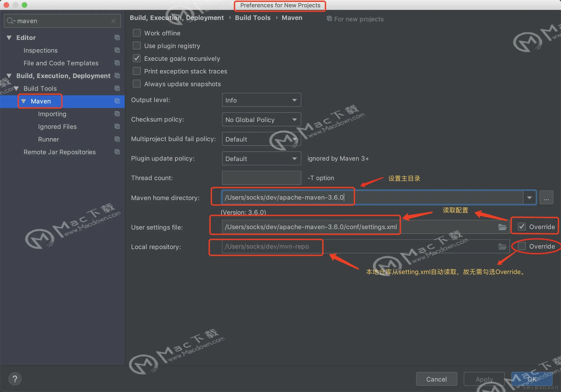
Task: Click project-level icon beside Remote Jar Repositories
Action: pos(117,152)
